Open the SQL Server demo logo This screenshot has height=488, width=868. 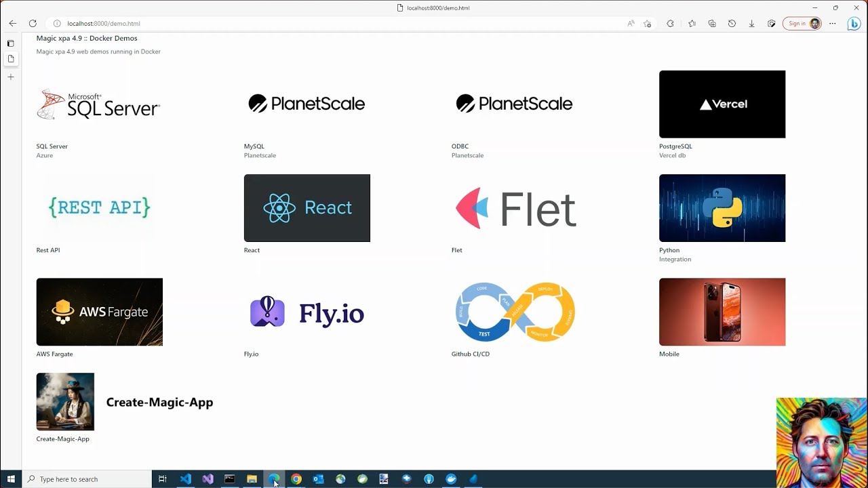pos(99,104)
